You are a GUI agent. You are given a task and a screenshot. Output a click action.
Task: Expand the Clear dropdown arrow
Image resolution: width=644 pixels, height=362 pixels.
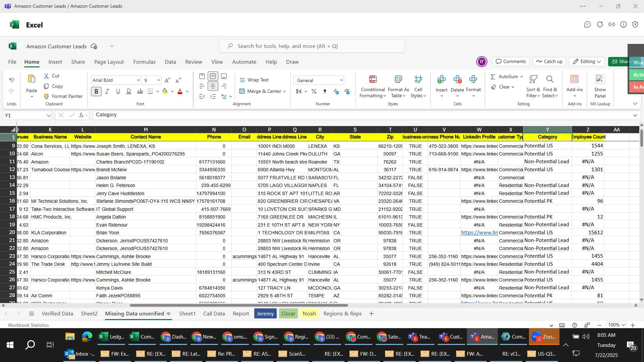pyautogui.click(x=513, y=87)
